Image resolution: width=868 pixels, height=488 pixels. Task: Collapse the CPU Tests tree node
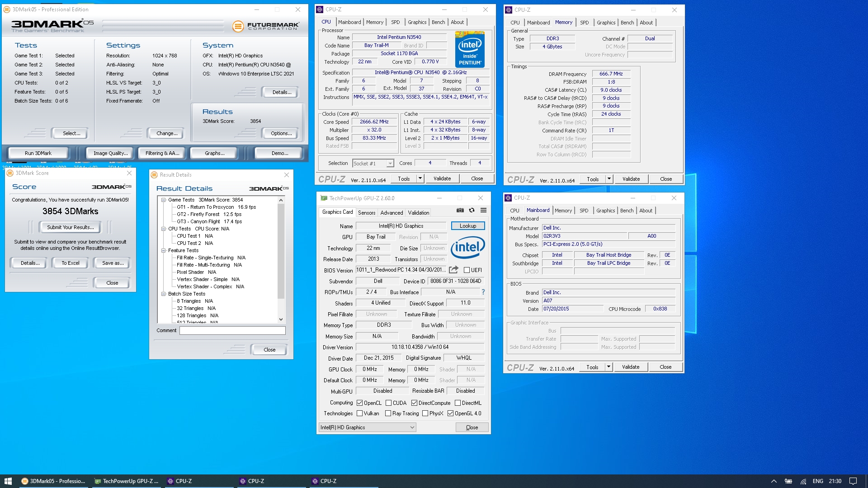(164, 229)
